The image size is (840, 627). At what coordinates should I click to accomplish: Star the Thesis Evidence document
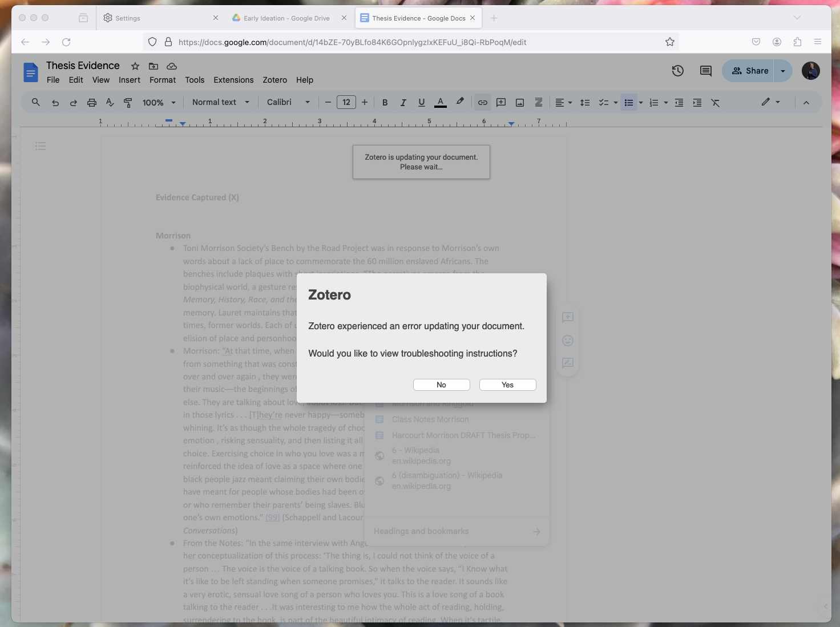pos(135,66)
